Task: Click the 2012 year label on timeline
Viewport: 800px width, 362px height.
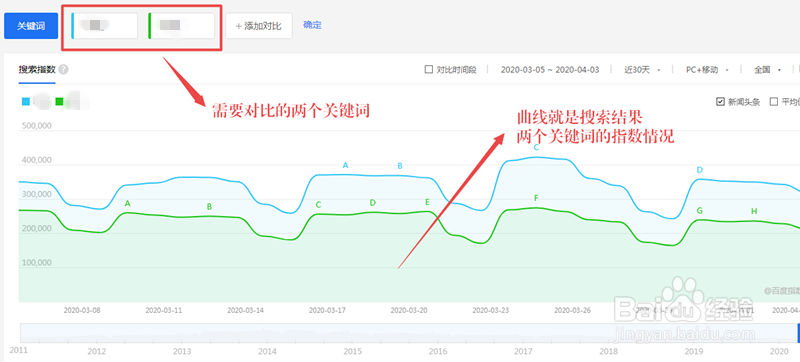Action: [96, 351]
